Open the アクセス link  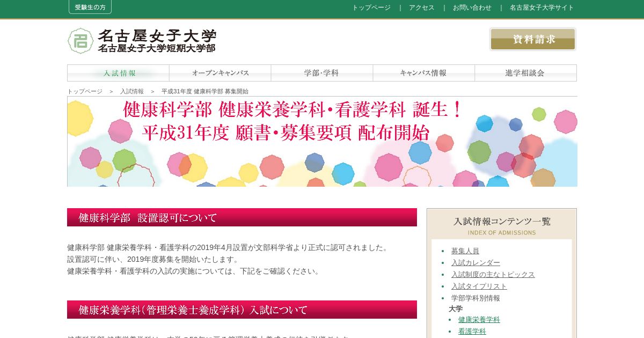(422, 8)
